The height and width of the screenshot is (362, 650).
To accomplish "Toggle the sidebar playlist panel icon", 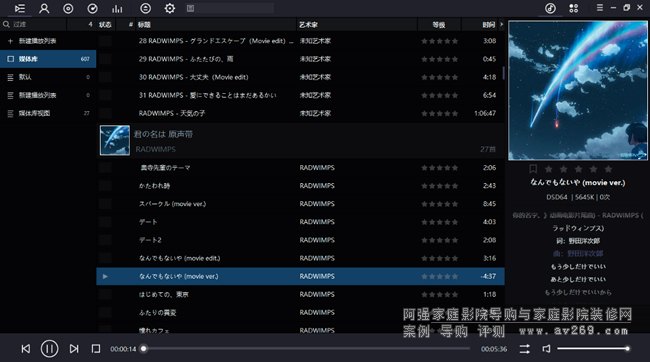I will tap(19, 9).
